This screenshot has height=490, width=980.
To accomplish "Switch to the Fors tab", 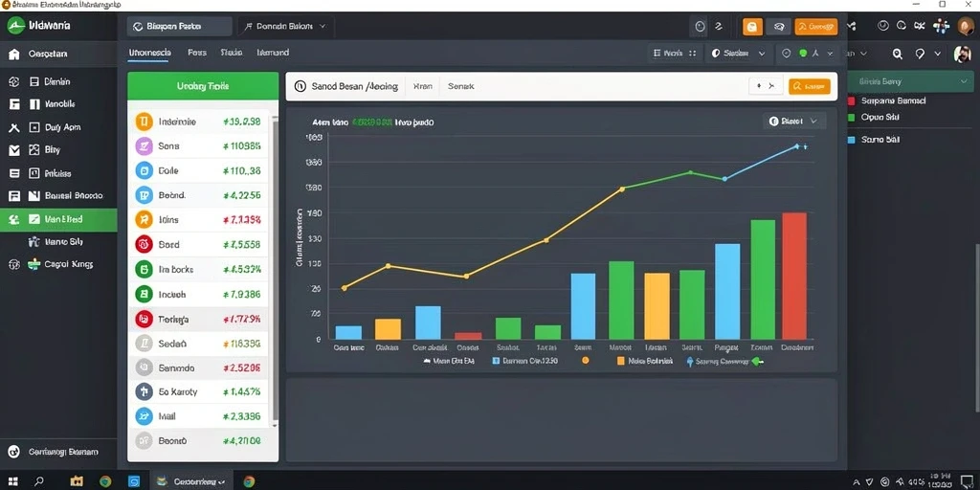I will pyautogui.click(x=197, y=54).
